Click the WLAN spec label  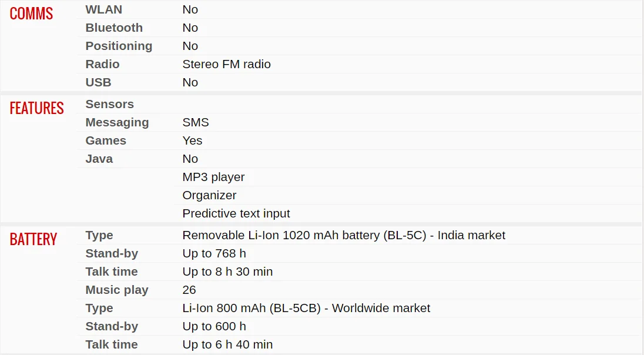point(104,9)
